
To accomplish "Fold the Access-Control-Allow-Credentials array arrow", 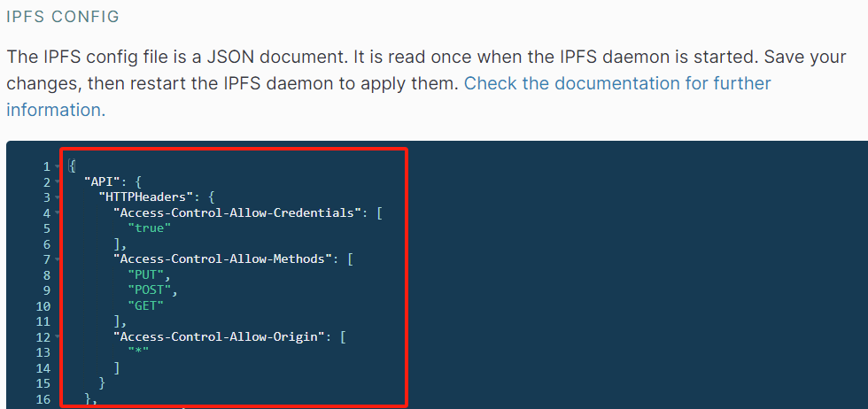I will [57, 213].
